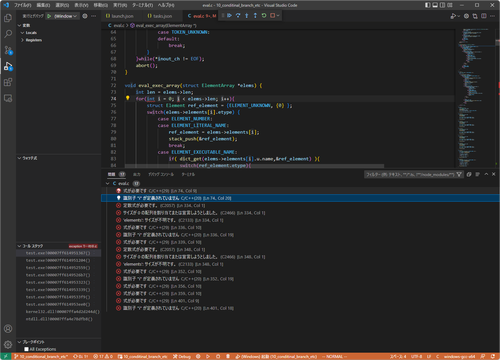Click run/debug file icon in editor title
The height and width of the screenshot is (360, 500).
[x=453, y=16]
